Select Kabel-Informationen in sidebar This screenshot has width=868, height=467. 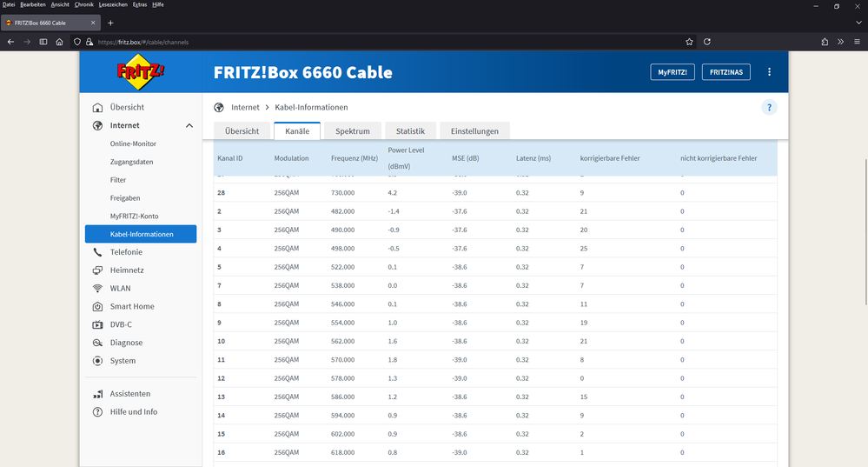(x=141, y=234)
